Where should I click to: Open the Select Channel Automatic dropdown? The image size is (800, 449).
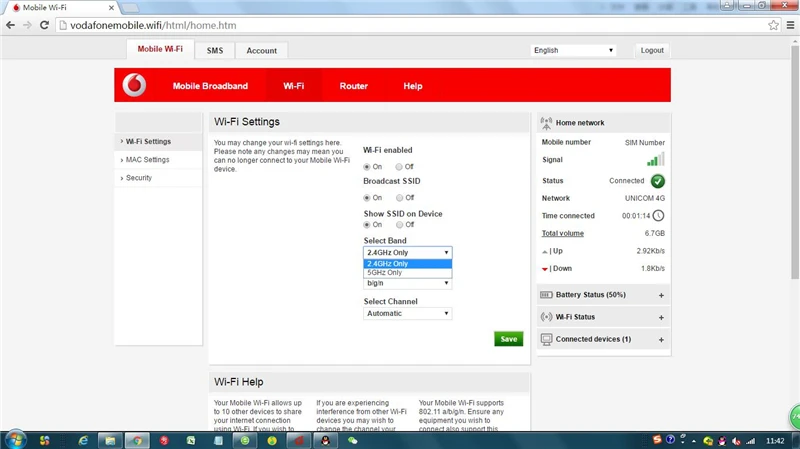(407, 313)
